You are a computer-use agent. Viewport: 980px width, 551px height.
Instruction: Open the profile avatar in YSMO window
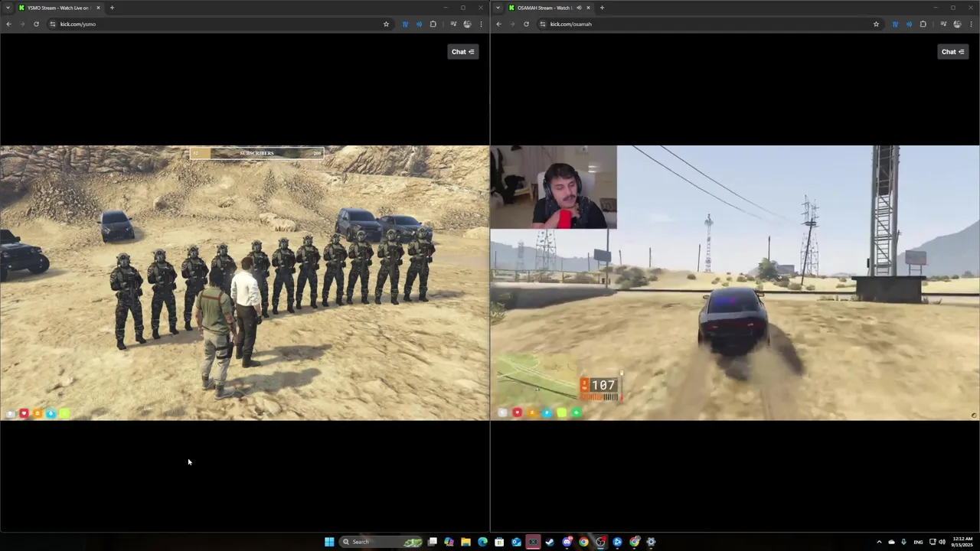467,24
